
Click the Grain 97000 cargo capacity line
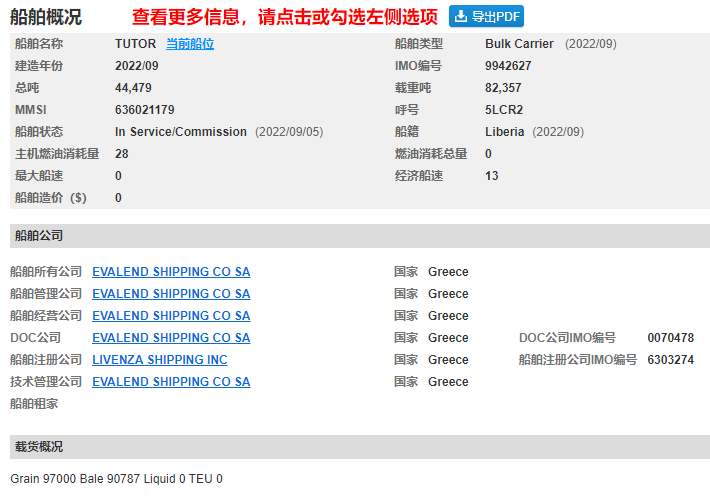tap(116, 479)
